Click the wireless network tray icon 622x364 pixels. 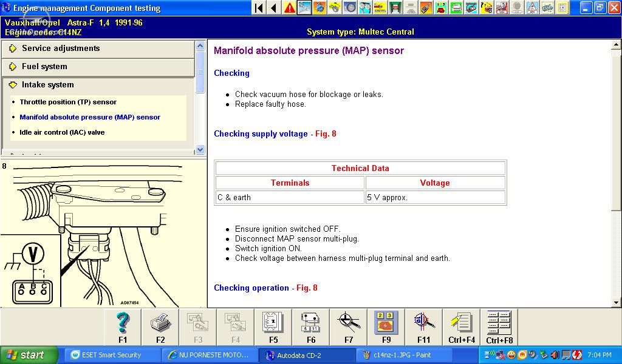[x=490, y=355]
